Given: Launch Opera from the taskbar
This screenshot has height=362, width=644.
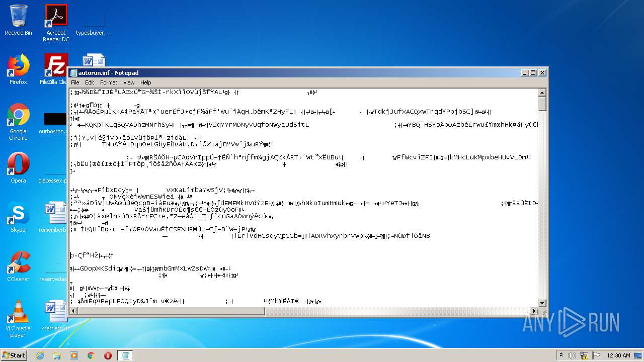Looking at the screenshot, I should [108, 355].
